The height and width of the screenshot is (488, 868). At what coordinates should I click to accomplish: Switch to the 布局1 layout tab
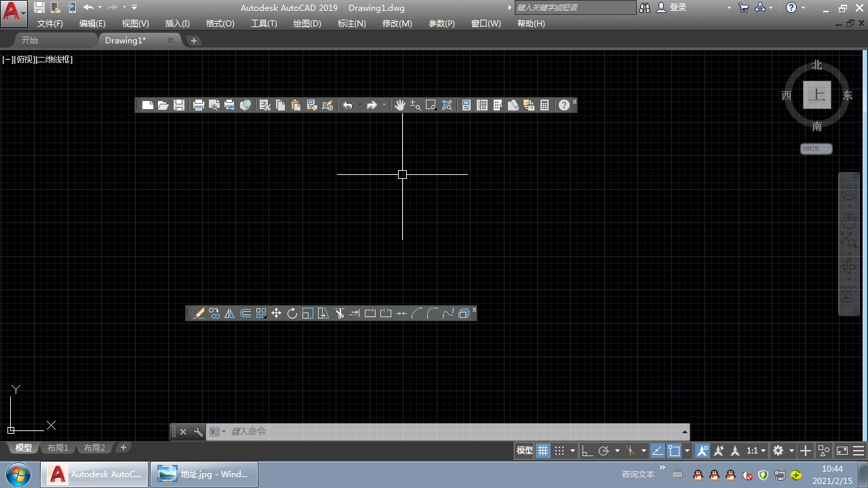click(58, 448)
